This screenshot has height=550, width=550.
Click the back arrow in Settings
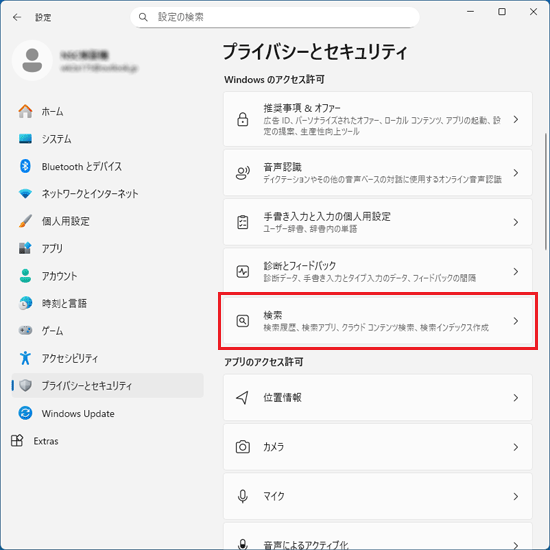[x=16, y=17]
